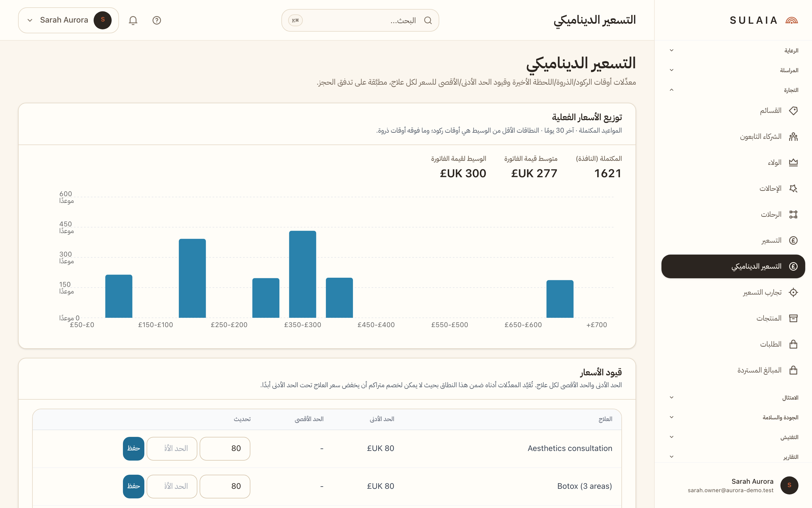Expand the الرعاية sidebar section
The height and width of the screenshot is (508, 812).
733,51
